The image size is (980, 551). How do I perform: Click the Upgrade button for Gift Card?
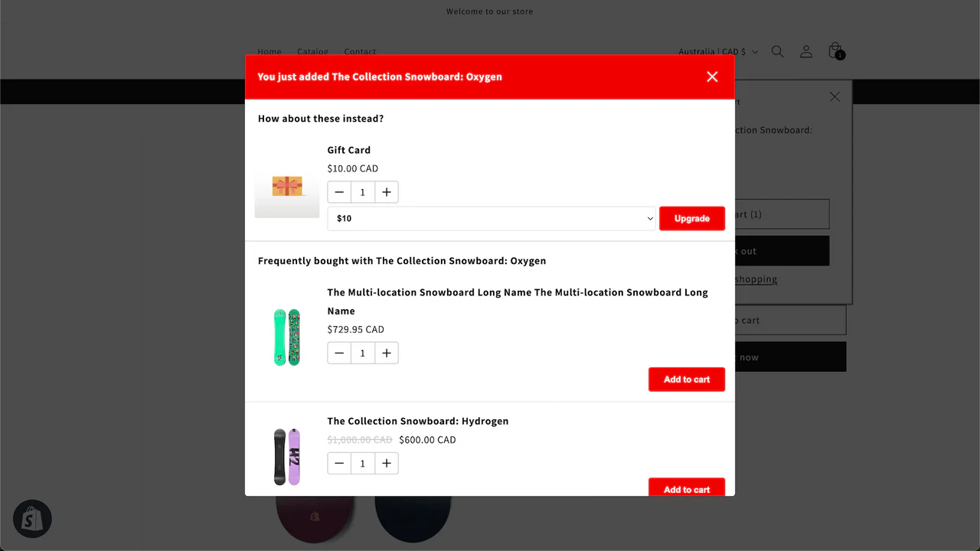point(691,218)
